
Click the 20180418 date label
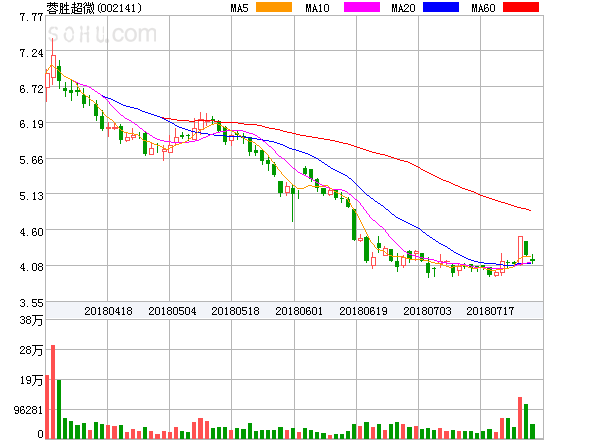[x=108, y=311]
